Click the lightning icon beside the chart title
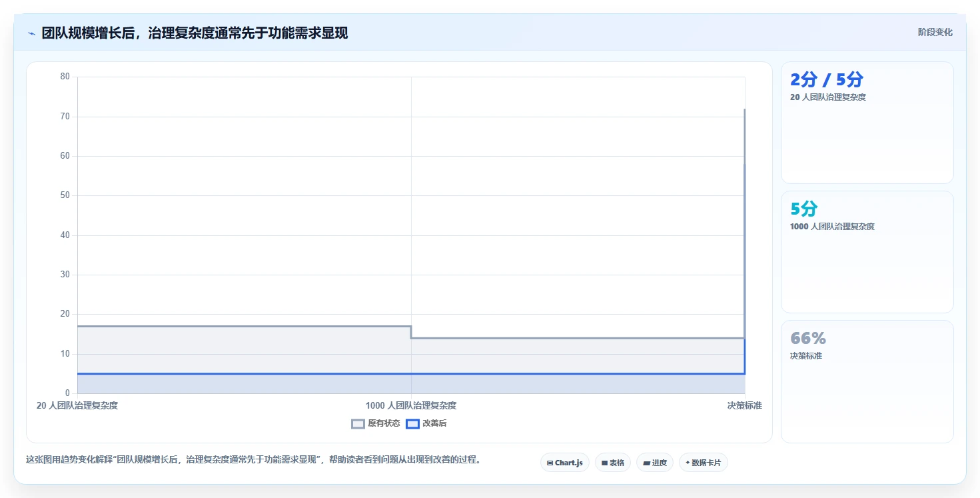 [31, 33]
